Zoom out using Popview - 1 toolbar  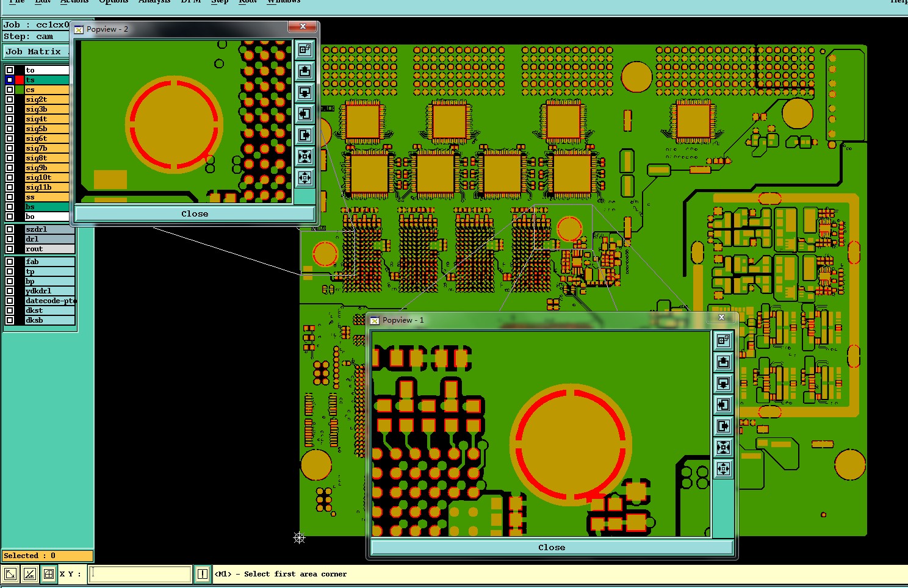coord(723,468)
